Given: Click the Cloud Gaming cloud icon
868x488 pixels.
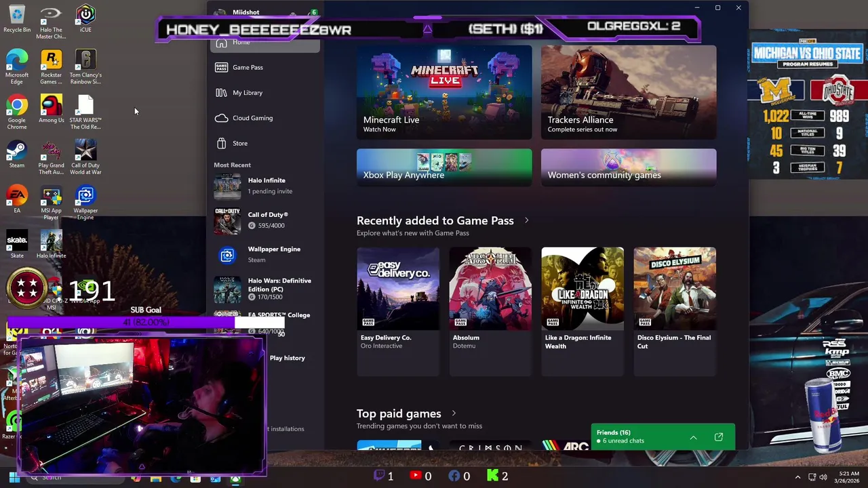Looking at the screenshot, I should tap(221, 118).
